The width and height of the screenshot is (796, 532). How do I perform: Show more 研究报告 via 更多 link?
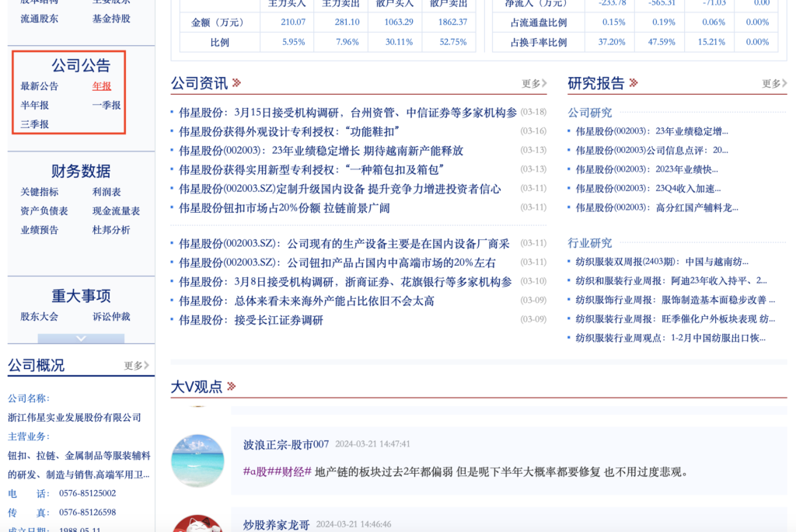click(774, 84)
